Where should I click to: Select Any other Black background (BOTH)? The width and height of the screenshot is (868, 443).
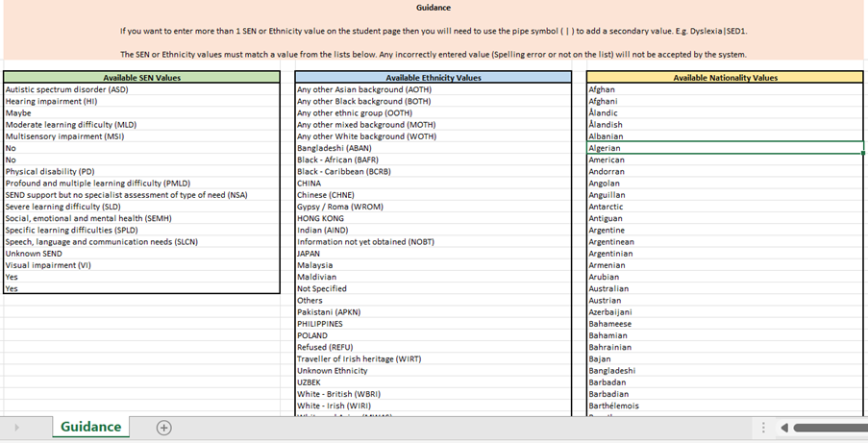(x=434, y=101)
